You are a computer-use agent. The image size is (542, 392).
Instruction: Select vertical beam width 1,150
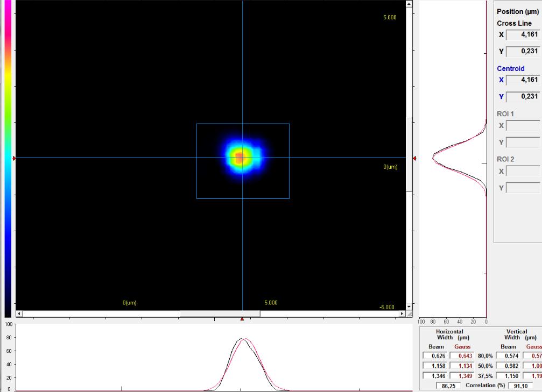coord(508,376)
